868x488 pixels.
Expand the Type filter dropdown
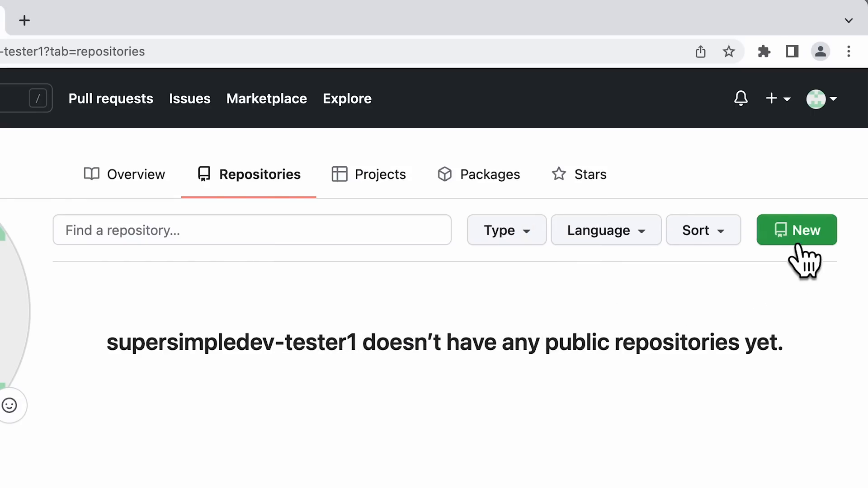coord(506,230)
